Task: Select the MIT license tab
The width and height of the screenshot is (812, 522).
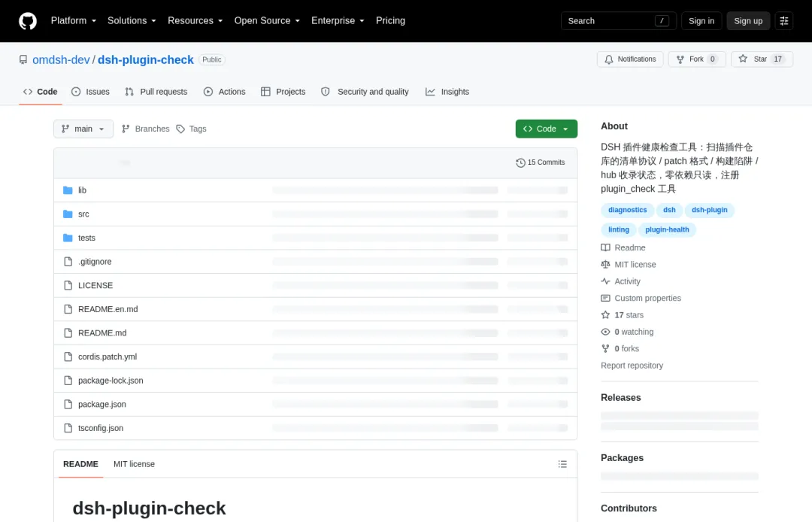Action: coord(134,464)
